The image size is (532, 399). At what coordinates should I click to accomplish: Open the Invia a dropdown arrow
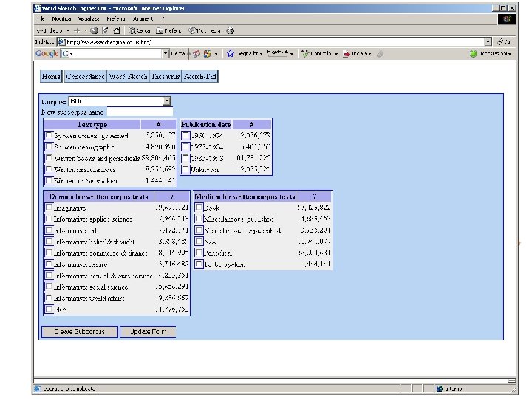[x=369, y=54]
